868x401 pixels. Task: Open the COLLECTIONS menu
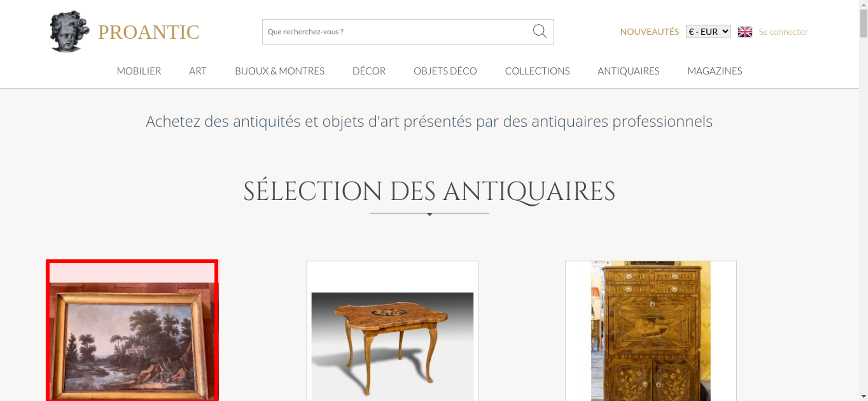tap(537, 71)
